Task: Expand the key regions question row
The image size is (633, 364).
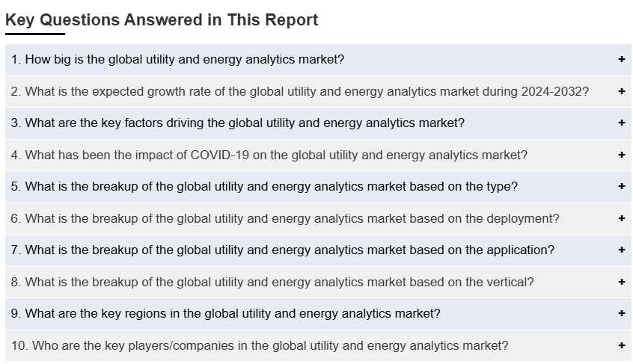Action: (225, 314)
